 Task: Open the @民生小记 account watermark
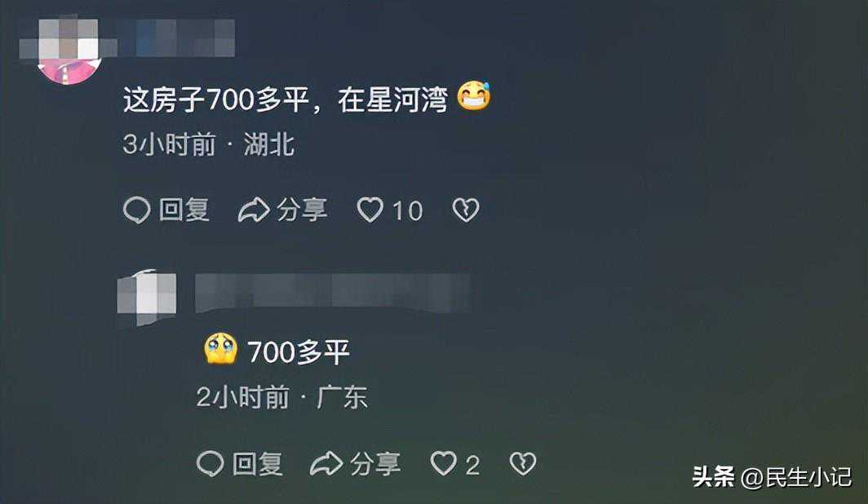tap(796, 477)
